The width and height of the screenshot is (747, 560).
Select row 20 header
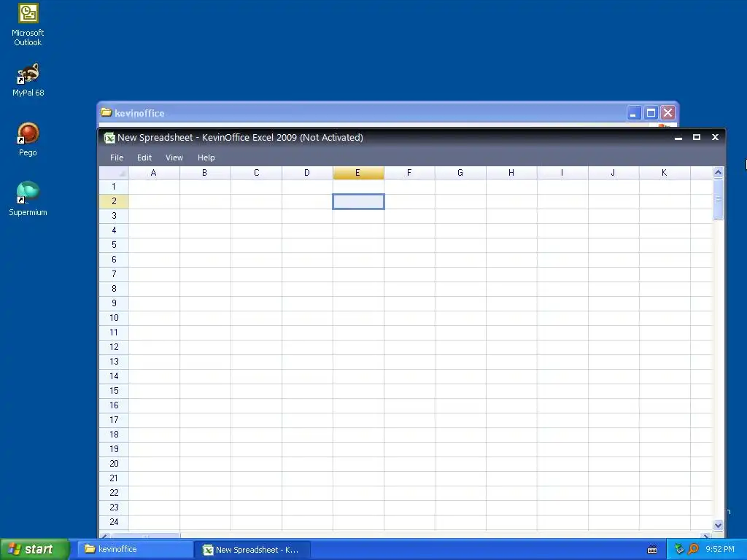(x=114, y=464)
